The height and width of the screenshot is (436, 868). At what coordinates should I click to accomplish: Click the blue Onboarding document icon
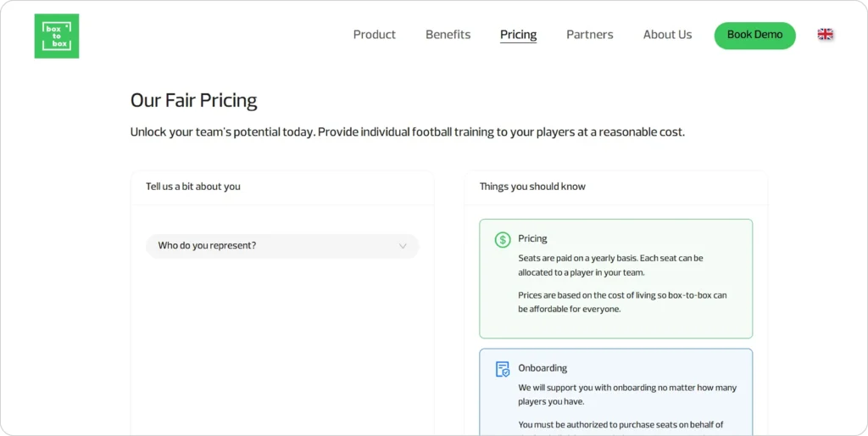(503, 369)
